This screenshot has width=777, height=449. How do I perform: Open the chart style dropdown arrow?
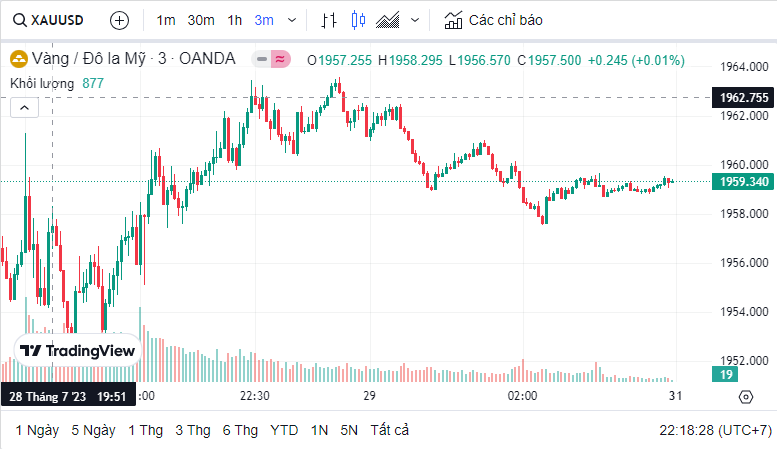[x=415, y=20]
